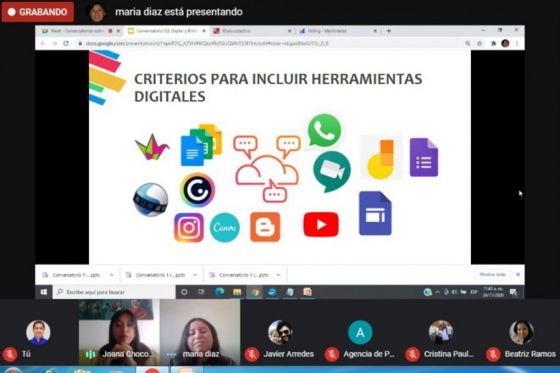Click the Padlet origami bird logo
Viewport: 560px width, 373px height.
point(152,147)
